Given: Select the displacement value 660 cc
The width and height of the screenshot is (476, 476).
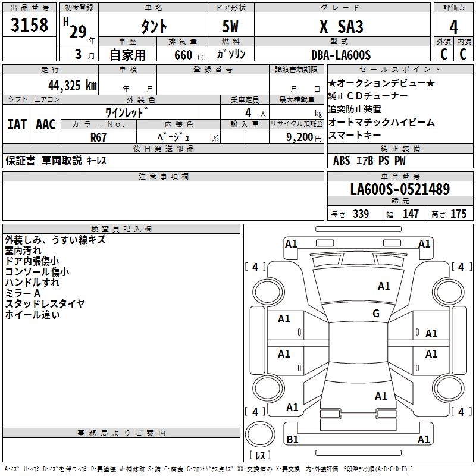Looking at the screenshot, I should coord(190,55).
